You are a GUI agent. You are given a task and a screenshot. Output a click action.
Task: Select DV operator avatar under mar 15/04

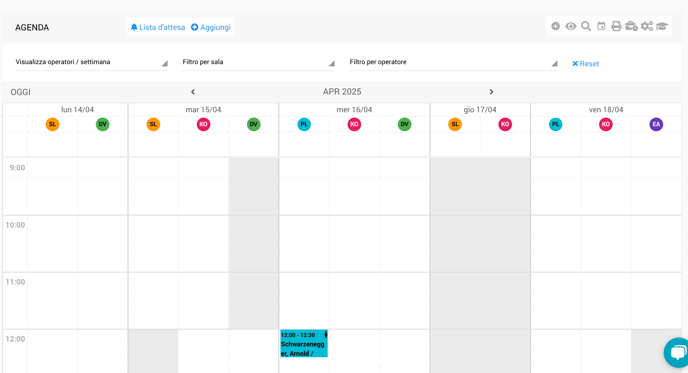point(254,124)
